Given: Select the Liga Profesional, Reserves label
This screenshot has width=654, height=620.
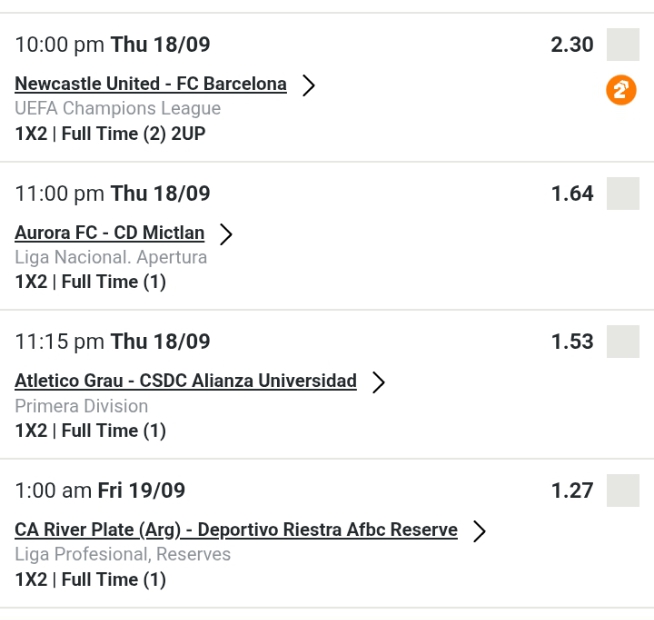Looking at the screenshot, I should coord(122,554).
